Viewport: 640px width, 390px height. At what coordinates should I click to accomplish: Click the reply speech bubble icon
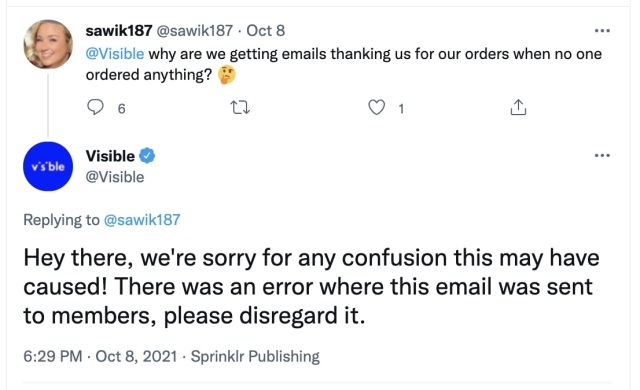[x=96, y=107]
